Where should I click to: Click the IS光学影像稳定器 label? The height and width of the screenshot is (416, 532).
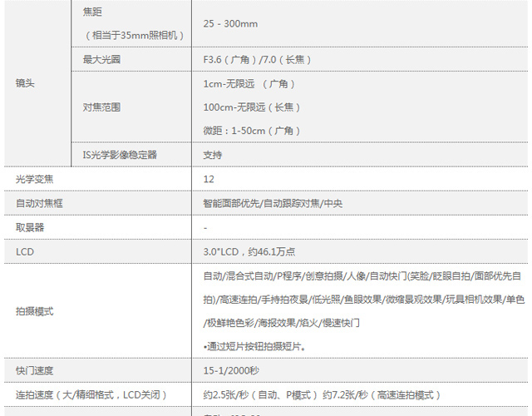tap(120, 155)
